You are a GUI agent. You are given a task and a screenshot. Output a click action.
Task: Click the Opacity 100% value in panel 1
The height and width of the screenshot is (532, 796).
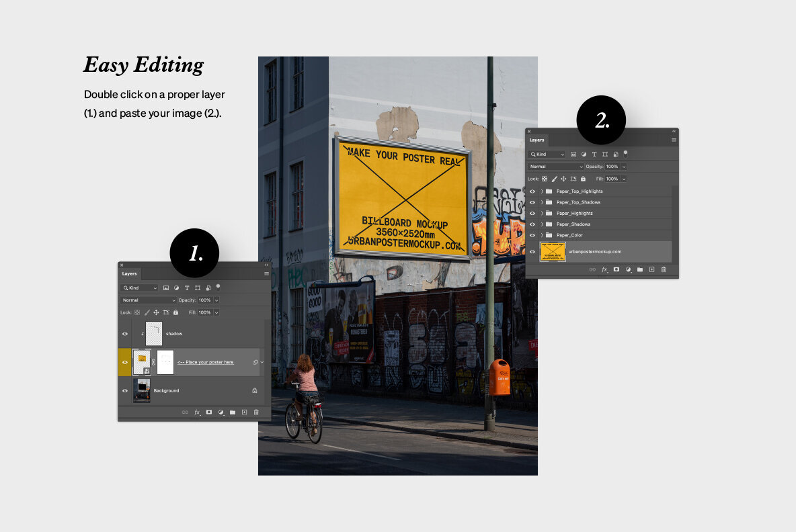(x=205, y=300)
